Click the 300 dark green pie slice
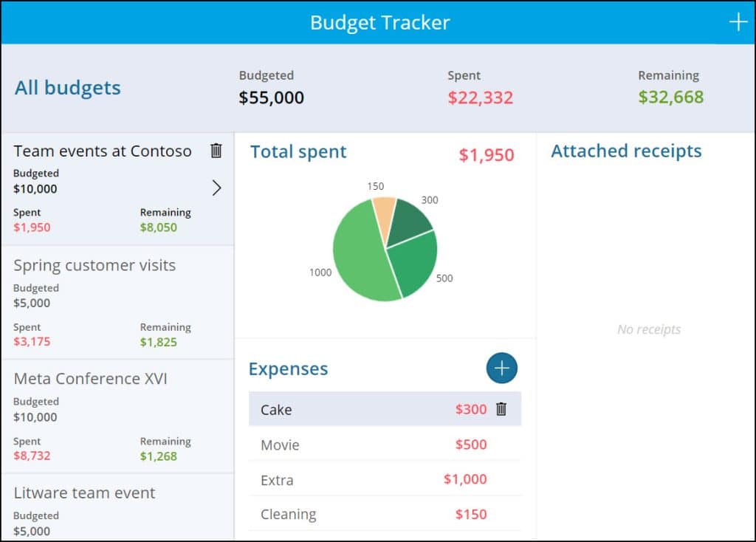 [408, 221]
